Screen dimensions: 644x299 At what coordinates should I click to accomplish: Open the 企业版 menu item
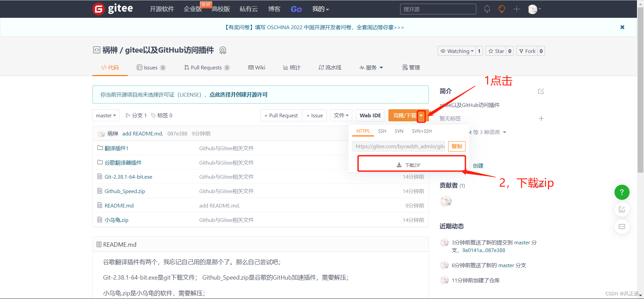pyautogui.click(x=193, y=9)
